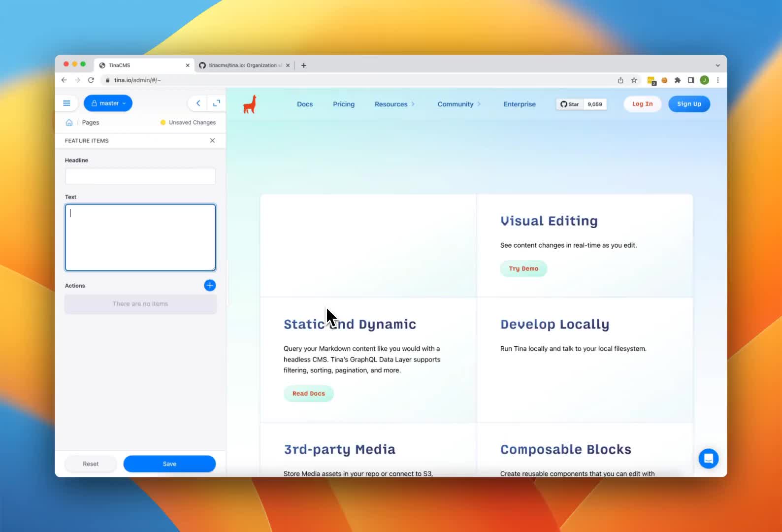Click the Unsaved Changes status indicator
Image resolution: width=782 pixels, height=532 pixels.
(x=188, y=122)
